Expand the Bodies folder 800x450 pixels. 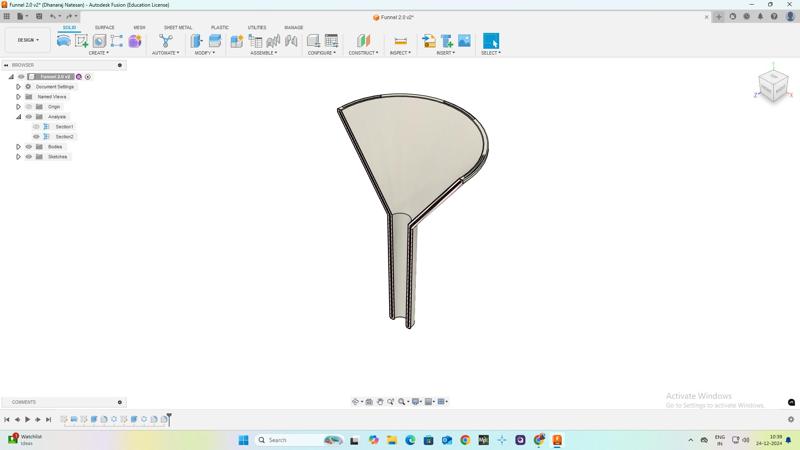click(18, 147)
